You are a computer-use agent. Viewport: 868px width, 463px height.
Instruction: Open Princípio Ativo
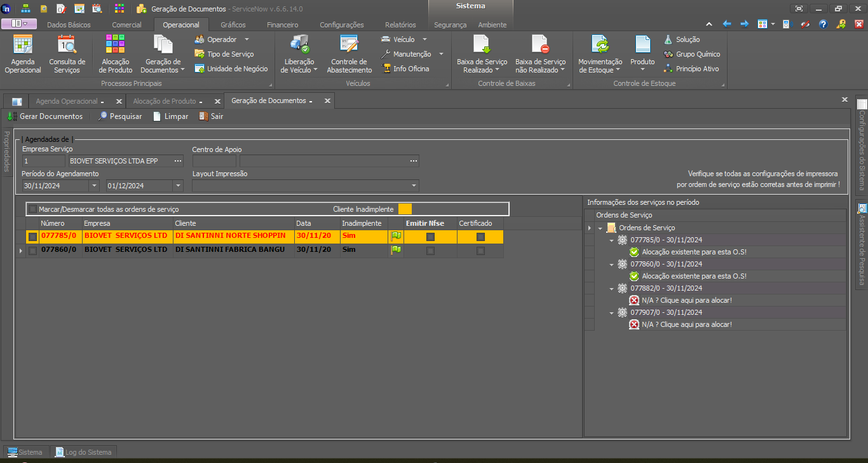point(691,69)
